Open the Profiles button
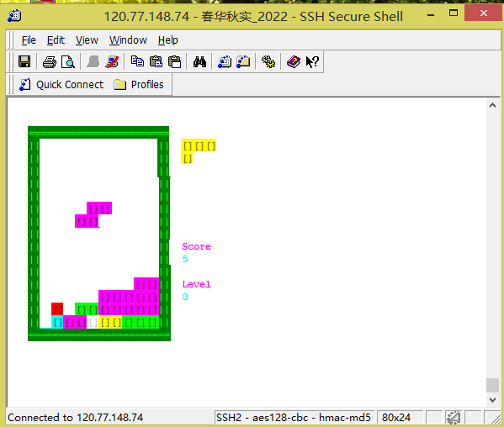 (139, 84)
